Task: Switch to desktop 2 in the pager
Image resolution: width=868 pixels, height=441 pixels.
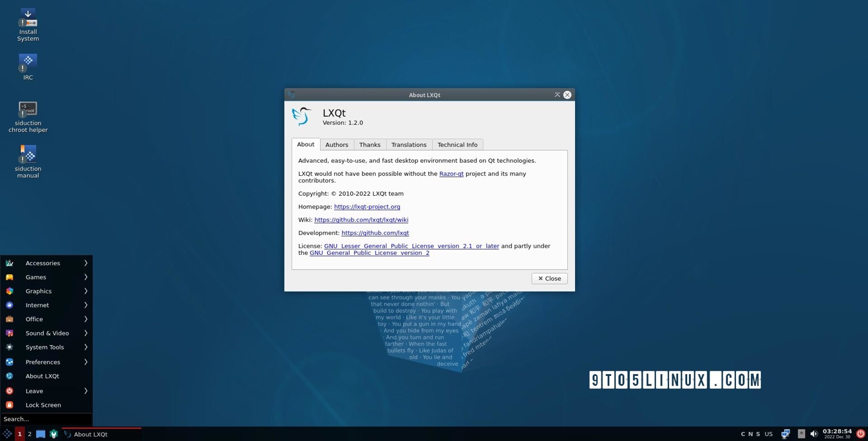Action: [30, 434]
